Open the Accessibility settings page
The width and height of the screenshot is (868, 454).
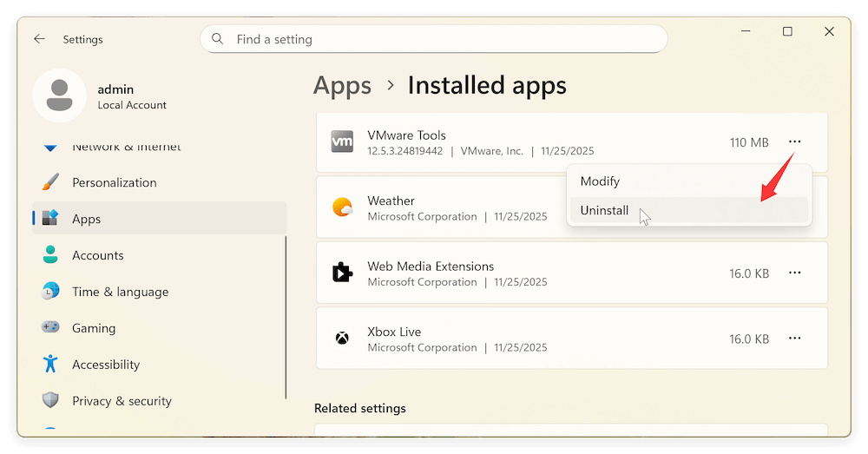[x=160, y=365]
